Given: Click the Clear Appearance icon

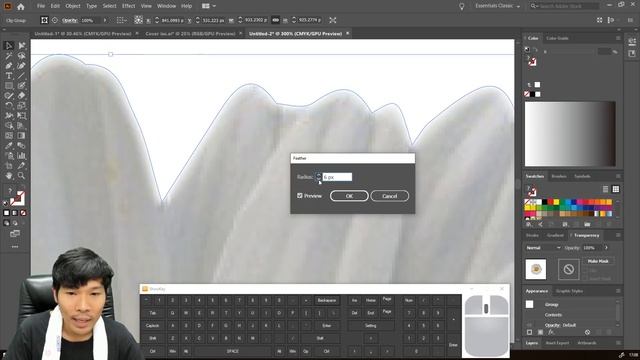Looking at the screenshot, I should (x=587, y=332).
